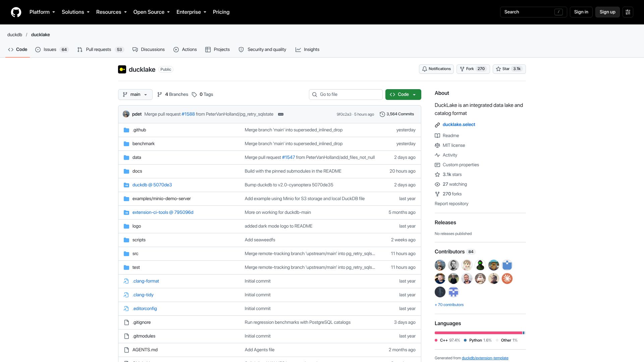Click the Sign in button

pyautogui.click(x=581, y=12)
